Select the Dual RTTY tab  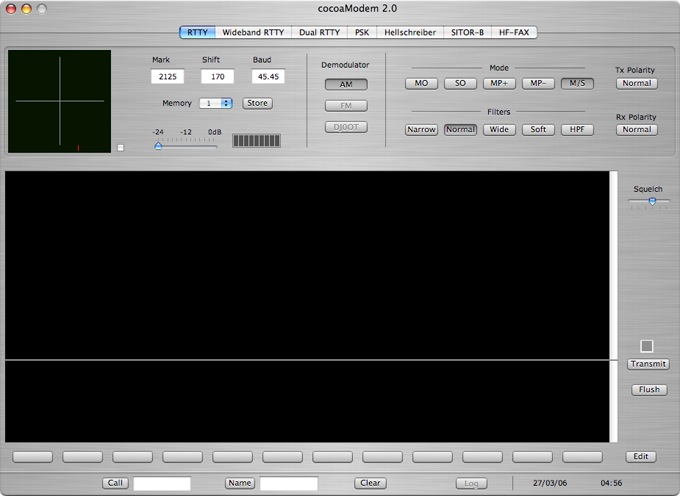tap(320, 33)
